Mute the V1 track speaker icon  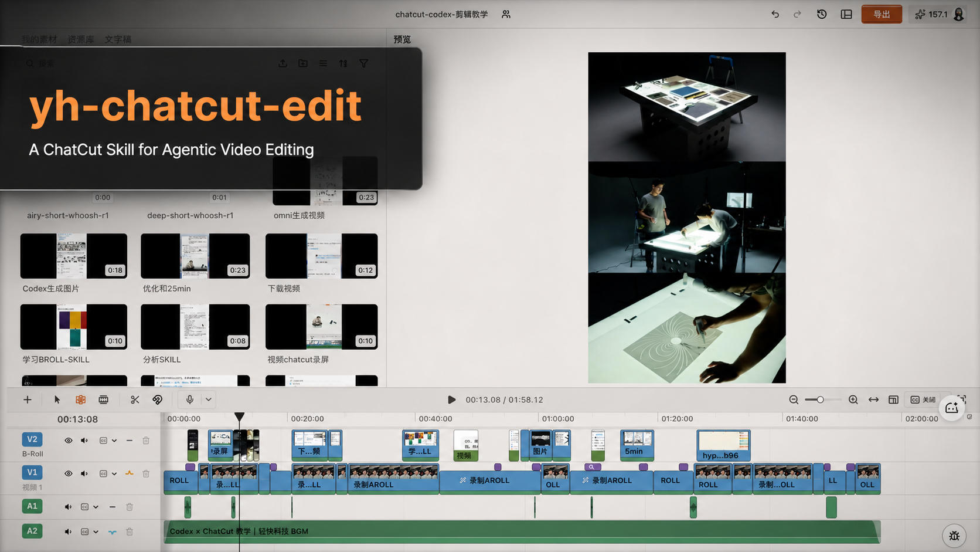(x=84, y=473)
